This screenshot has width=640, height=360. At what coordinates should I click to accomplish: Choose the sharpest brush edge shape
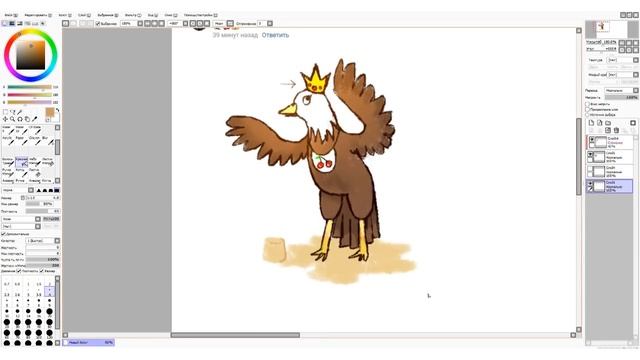click(x=39, y=190)
